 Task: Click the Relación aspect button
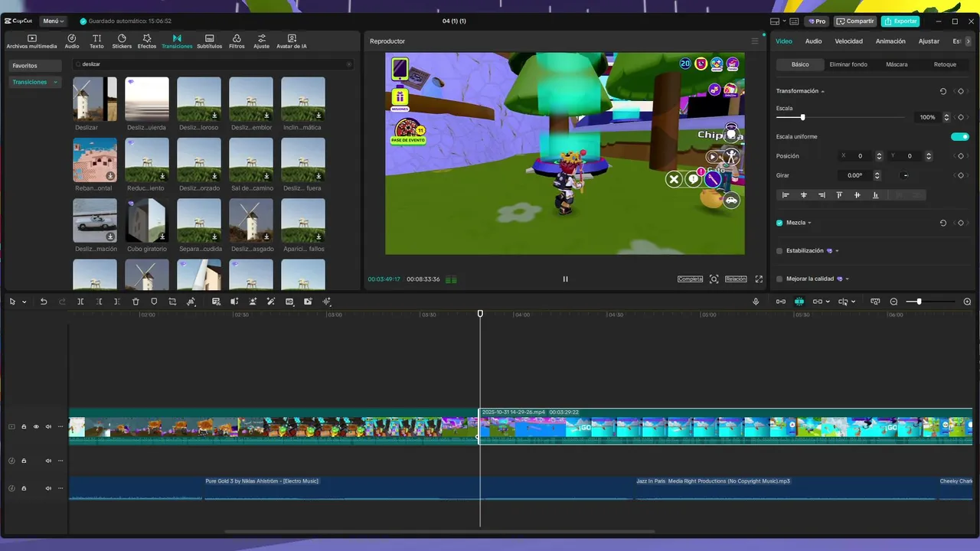pyautogui.click(x=736, y=279)
